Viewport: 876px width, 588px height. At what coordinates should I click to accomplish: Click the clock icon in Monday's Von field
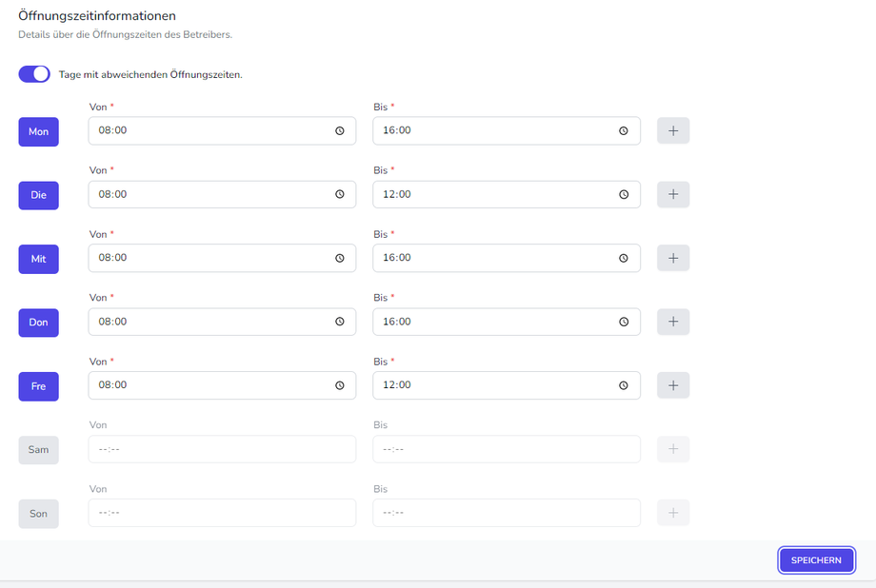[x=339, y=131]
